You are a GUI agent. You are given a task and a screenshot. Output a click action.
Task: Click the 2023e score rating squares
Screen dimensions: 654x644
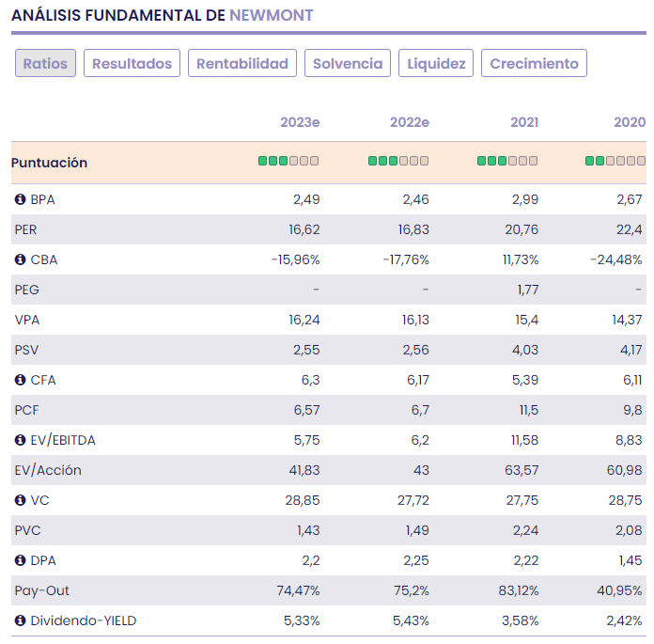pyautogui.click(x=288, y=161)
